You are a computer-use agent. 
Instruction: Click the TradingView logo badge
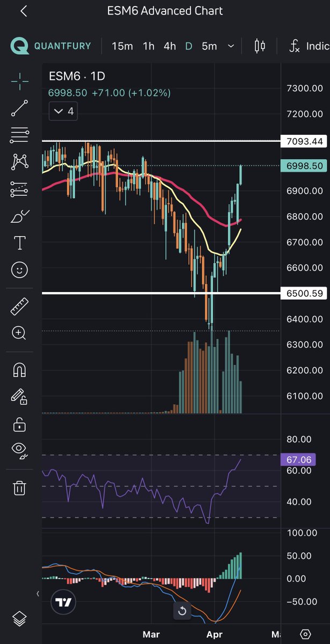point(64,603)
